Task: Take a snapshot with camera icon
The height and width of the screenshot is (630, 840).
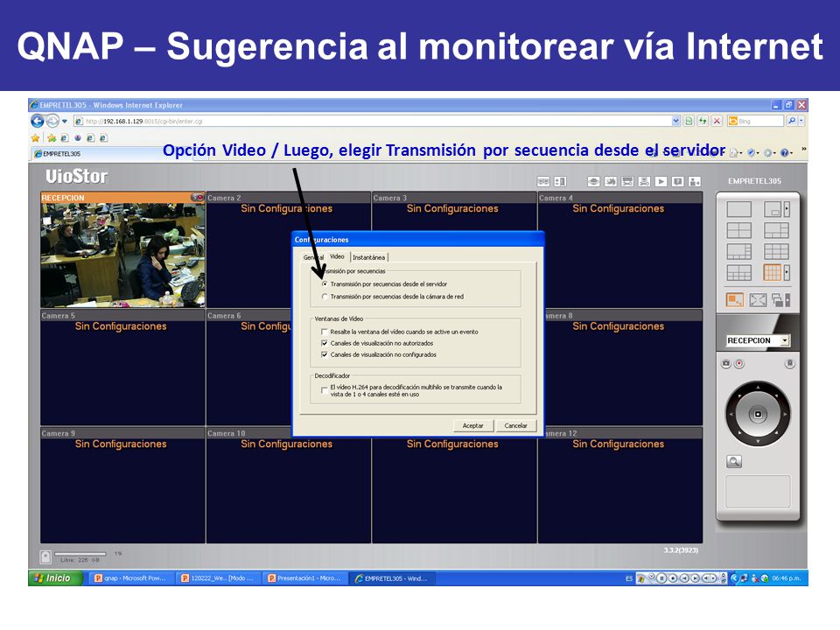Action: tap(726, 364)
